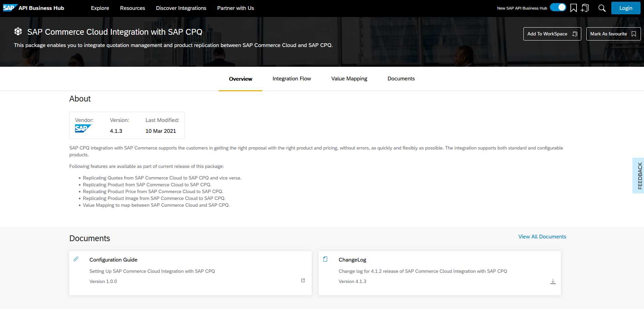
Task: Switch to the Value Mapping tab
Action: [349, 79]
